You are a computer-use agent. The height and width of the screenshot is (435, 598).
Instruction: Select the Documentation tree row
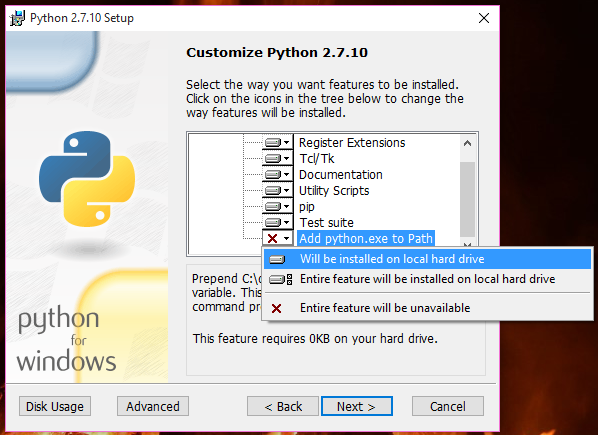point(341,175)
